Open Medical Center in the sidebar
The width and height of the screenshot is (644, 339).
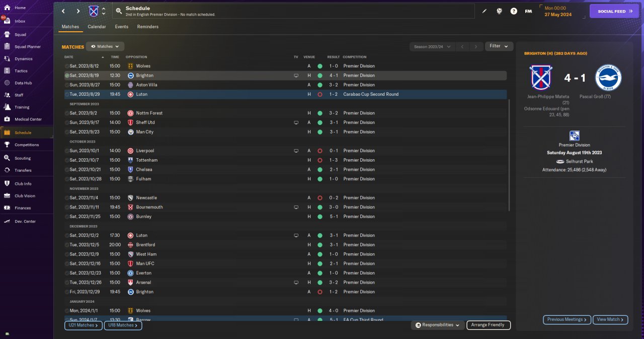(28, 119)
